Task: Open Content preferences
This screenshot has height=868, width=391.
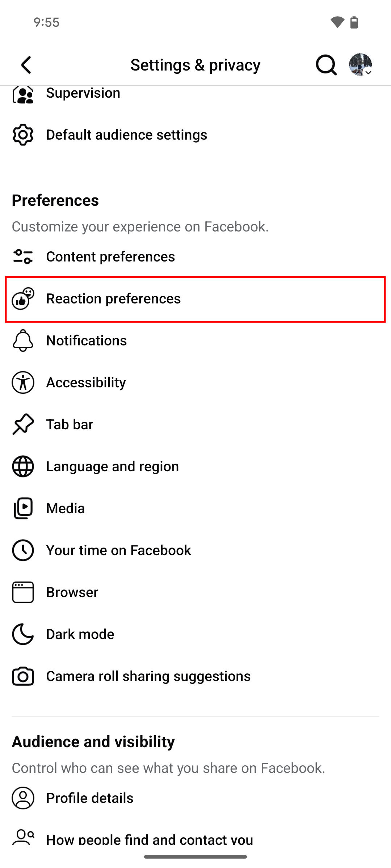Action: coord(110,257)
